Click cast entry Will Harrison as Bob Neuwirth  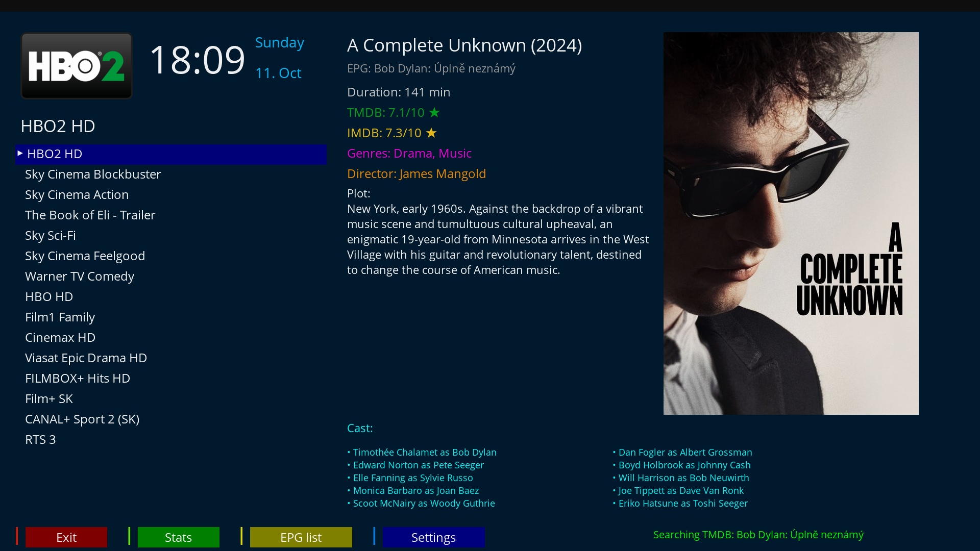click(681, 478)
